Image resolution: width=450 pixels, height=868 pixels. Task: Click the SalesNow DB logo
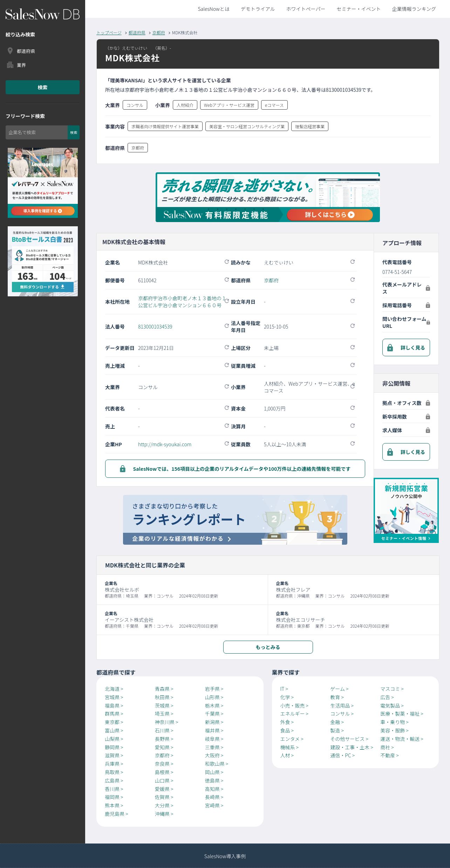(42, 14)
